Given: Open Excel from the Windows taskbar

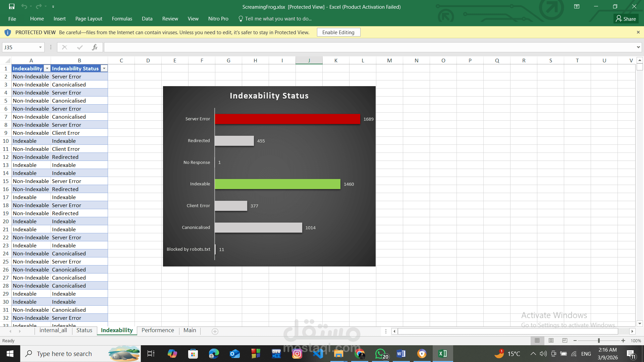Looking at the screenshot, I should pyautogui.click(x=442, y=354).
